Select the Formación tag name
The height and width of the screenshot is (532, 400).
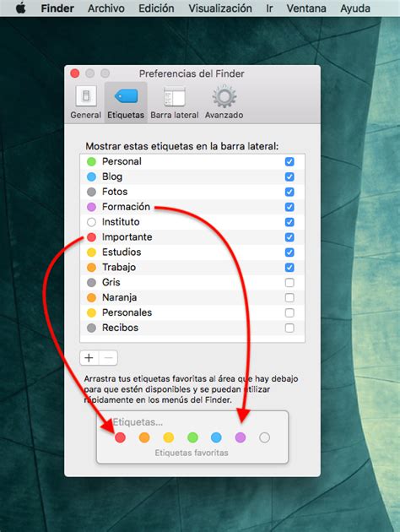tap(126, 207)
